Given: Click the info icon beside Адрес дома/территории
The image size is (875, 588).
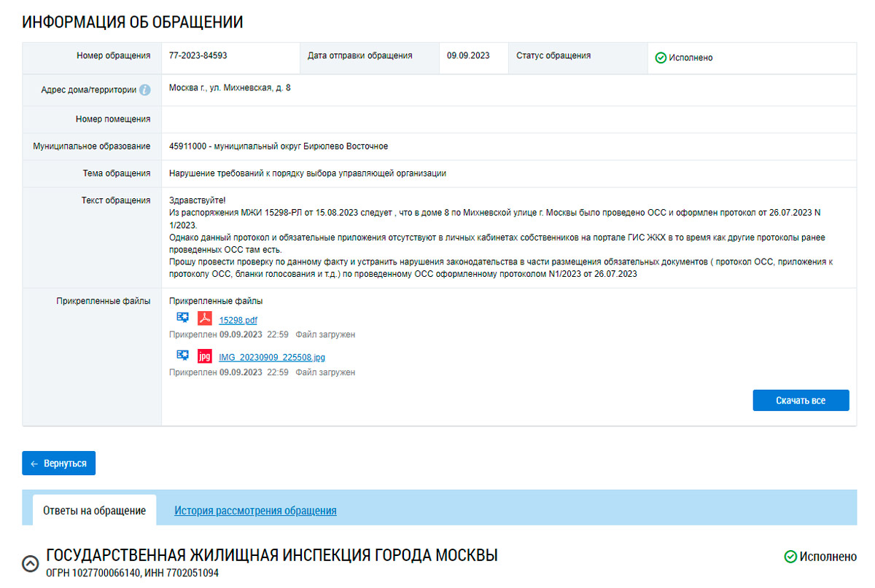Looking at the screenshot, I should tap(145, 90).
